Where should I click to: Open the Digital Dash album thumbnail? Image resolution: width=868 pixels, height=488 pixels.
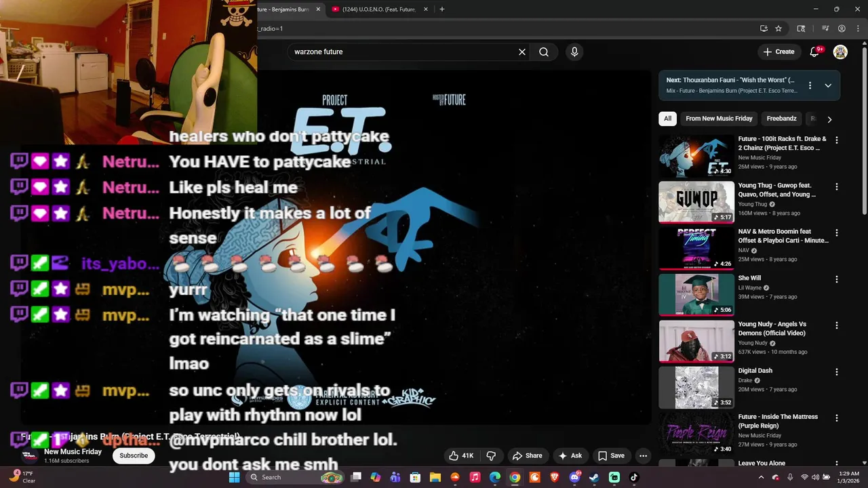(696, 387)
